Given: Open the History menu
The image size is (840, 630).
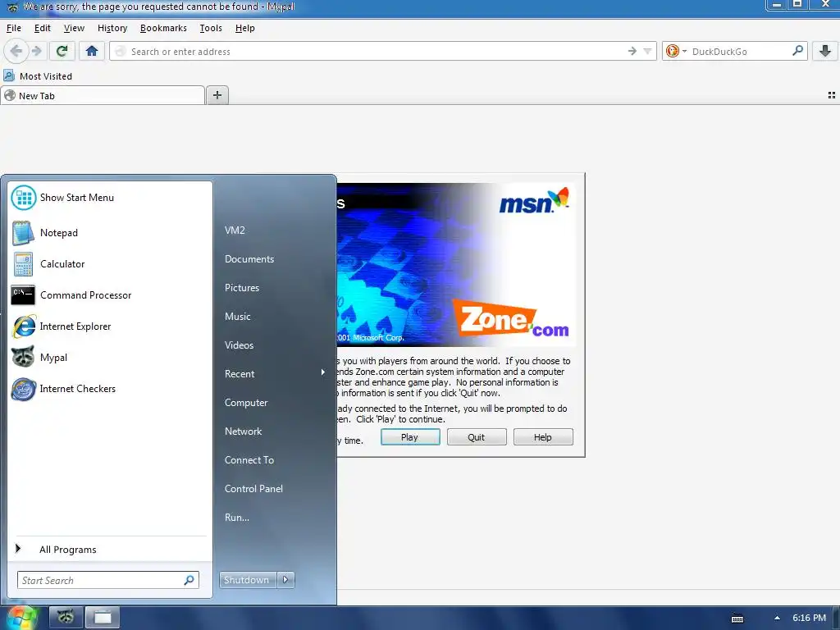Looking at the screenshot, I should [112, 28].
